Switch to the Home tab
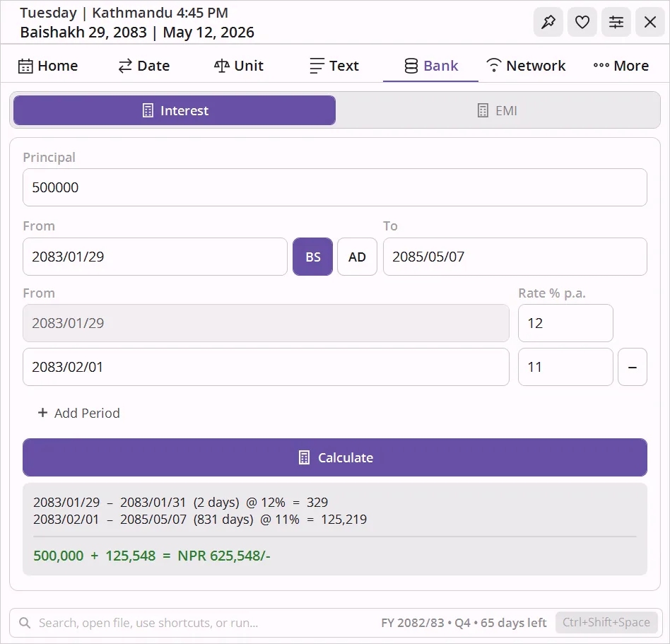670x644 pixels. tap(48, 66)
